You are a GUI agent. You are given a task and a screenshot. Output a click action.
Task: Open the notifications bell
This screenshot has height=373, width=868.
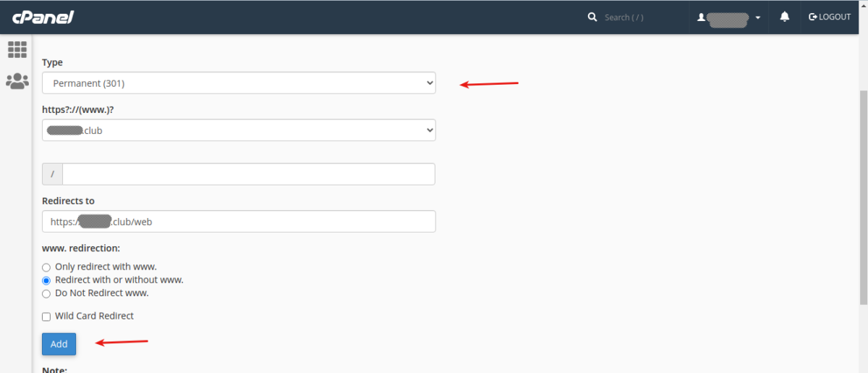tap(784, 17)
